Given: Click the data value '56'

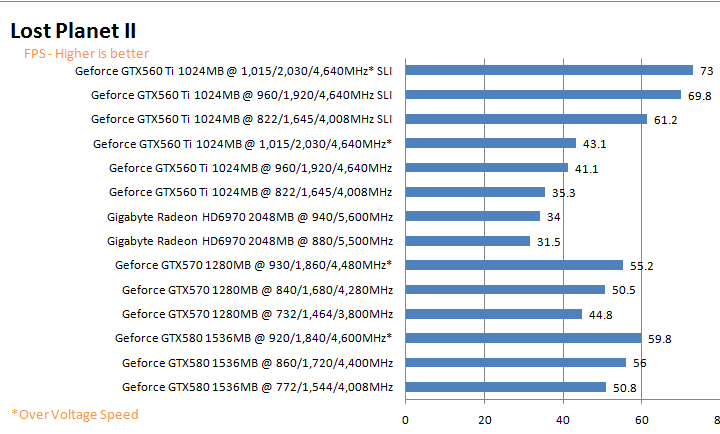Looking at the screenshot, I should 640,363.
